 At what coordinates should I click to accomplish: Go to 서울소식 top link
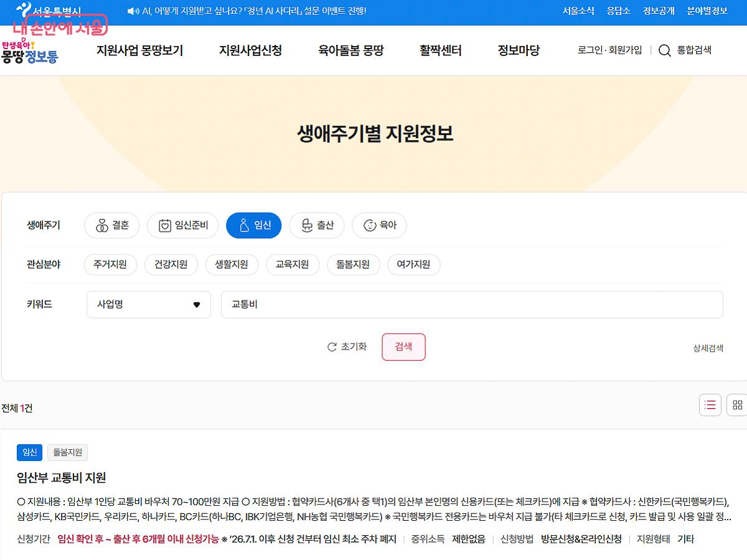click(578, 11)
